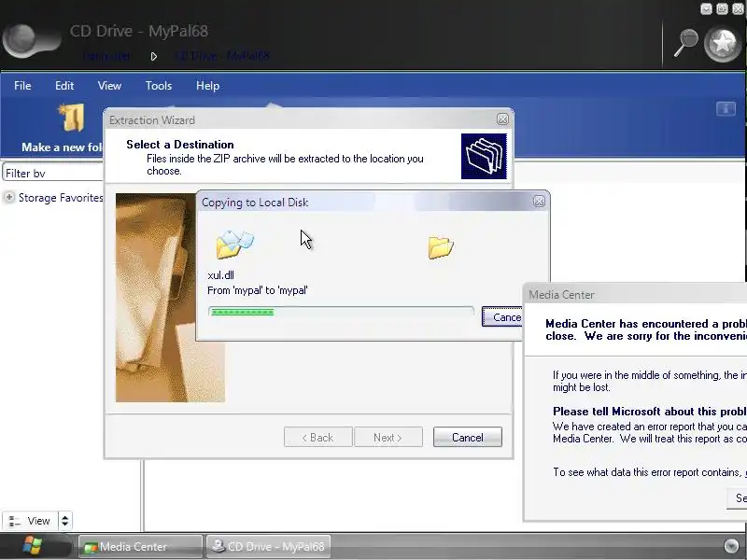Viewport: 747px width, 560px height.
Task: Open the File menu
Action: 22,86
